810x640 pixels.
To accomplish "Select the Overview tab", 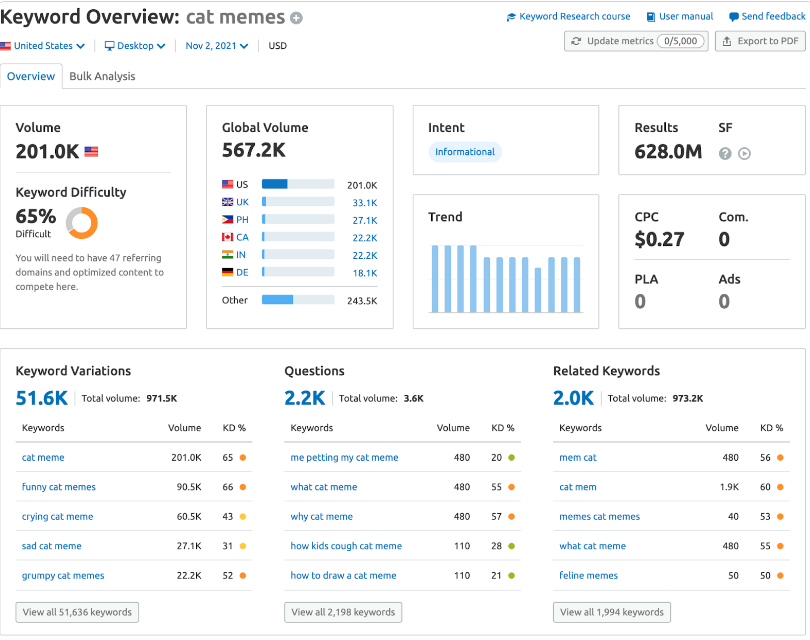I will pyautogui.click(x=31, y=76).
